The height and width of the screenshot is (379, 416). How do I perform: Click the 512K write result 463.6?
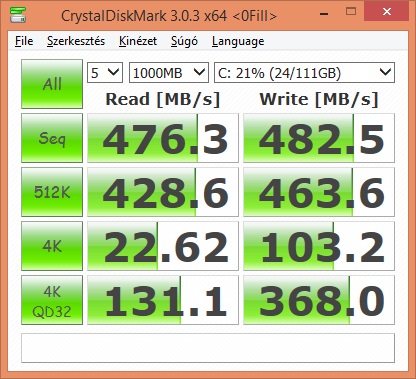click(319, 192)
